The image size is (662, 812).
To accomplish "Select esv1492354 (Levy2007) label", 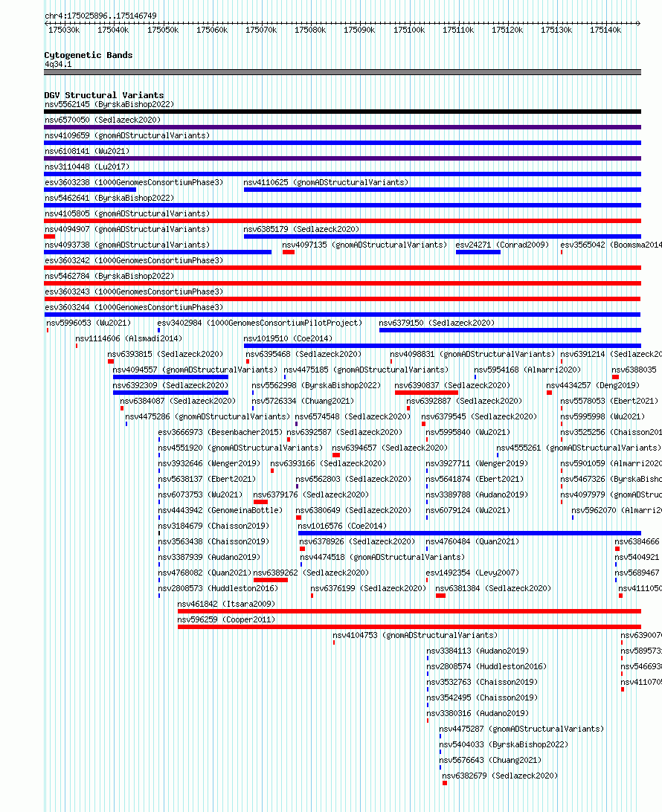I will pos(472,573).
